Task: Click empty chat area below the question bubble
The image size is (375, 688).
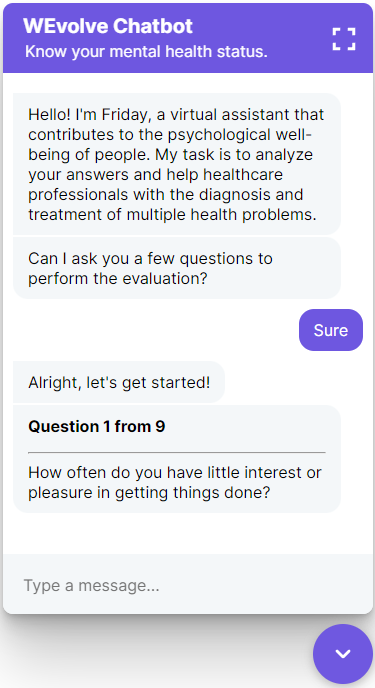Action: (188, 533)
